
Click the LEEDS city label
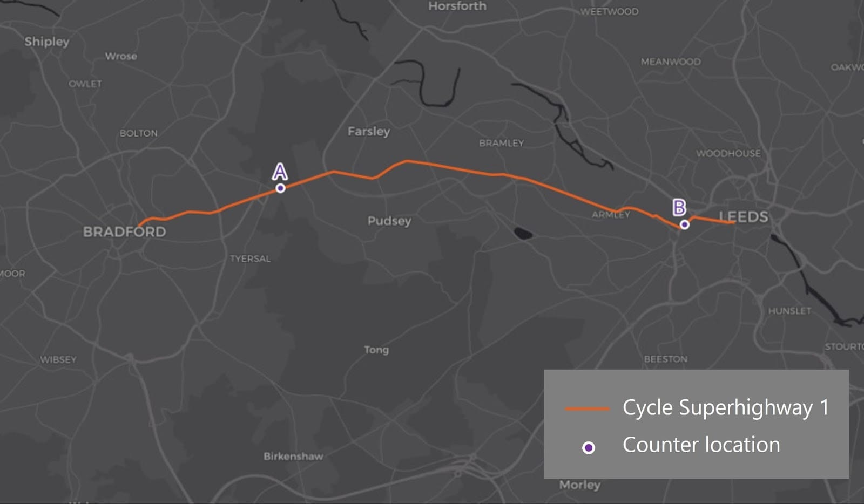point(744,217)
